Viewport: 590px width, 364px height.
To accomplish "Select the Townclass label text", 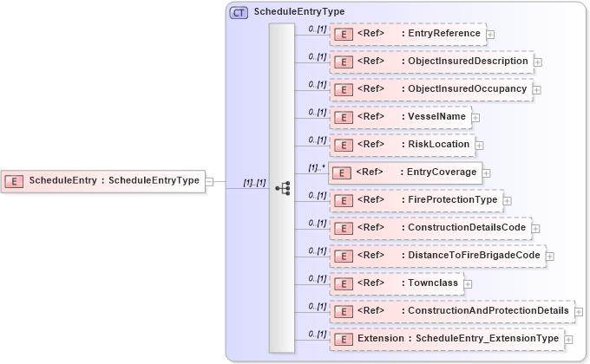I will point(433,283).
